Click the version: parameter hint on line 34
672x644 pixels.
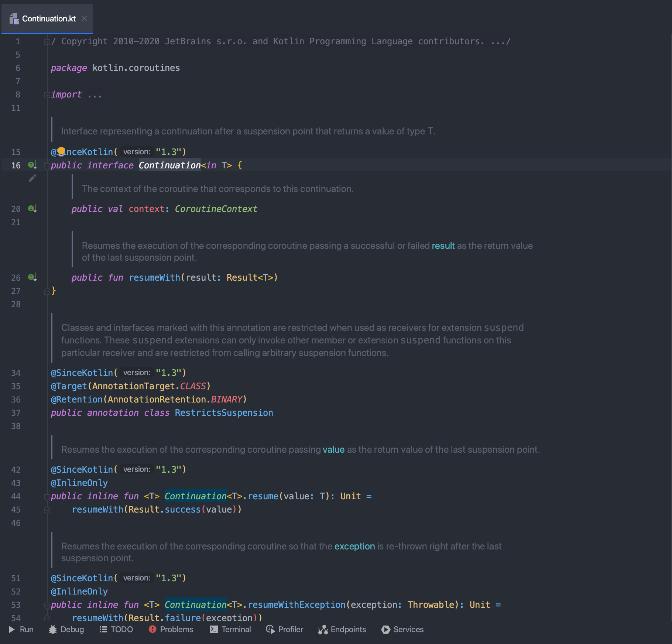(x=137, y=373)
